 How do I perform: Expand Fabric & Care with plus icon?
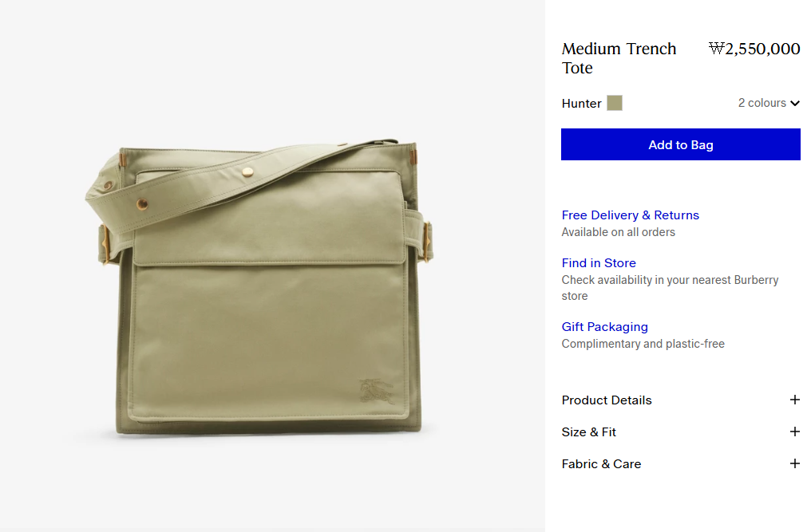pos(795,463)
